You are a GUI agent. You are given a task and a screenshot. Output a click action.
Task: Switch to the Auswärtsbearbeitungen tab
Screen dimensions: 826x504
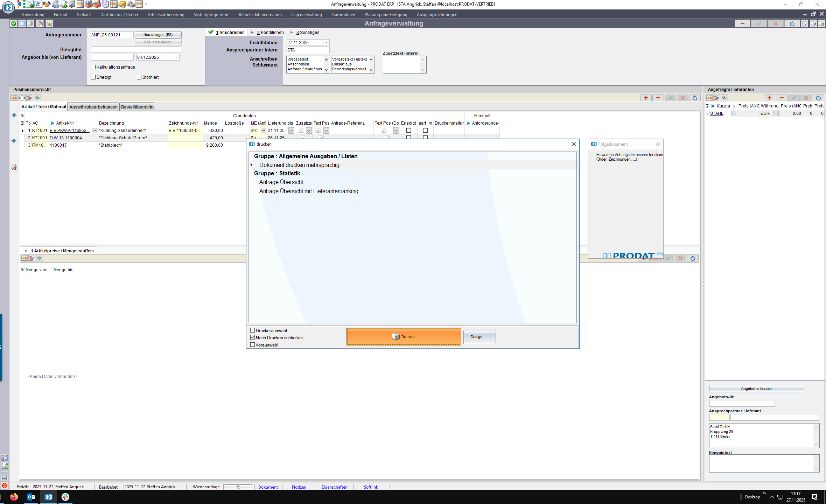(93, 107)
